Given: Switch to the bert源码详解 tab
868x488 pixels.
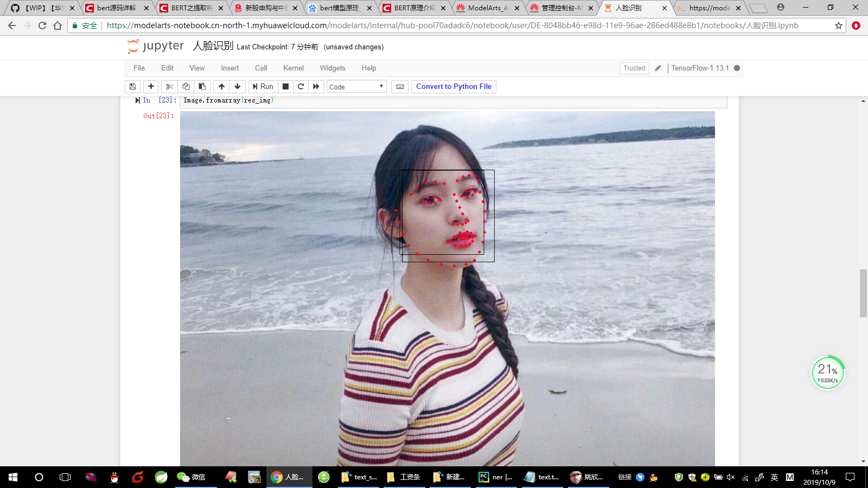Looking at the screenshot, I should click(117, 8).
